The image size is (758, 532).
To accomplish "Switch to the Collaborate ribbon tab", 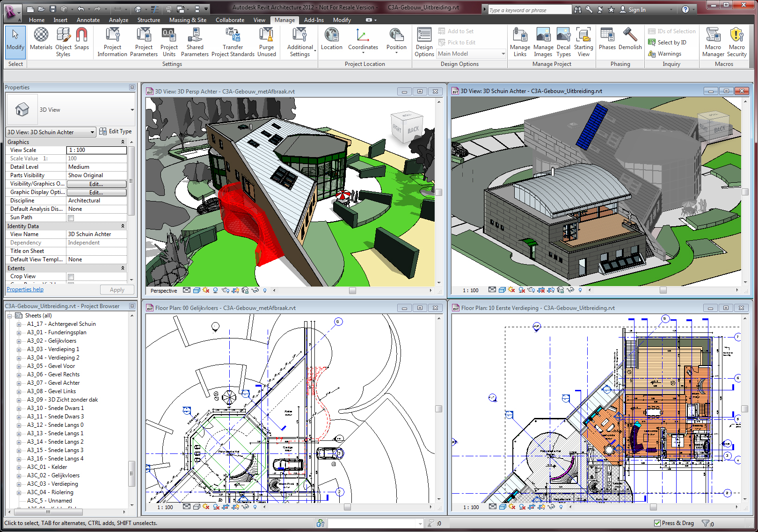I will (x=230, y=20).
